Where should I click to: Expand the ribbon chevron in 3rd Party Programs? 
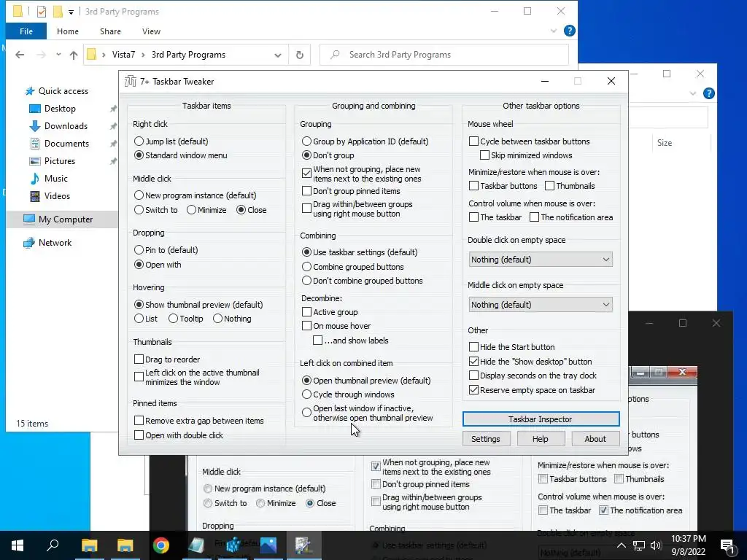point(554,31)
